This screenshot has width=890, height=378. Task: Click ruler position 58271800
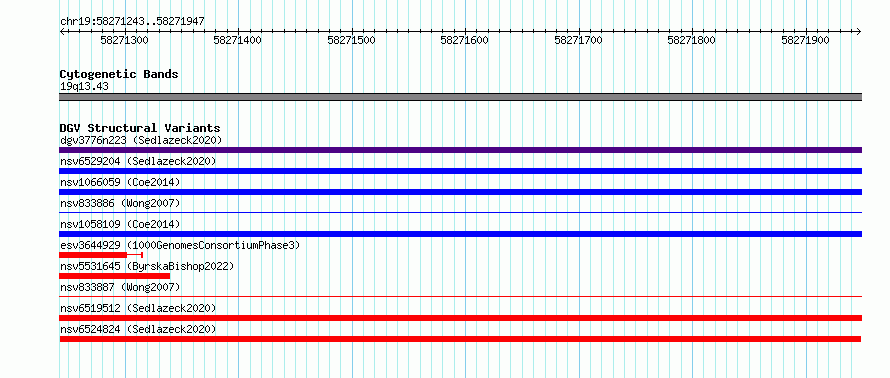click(692, 40)
